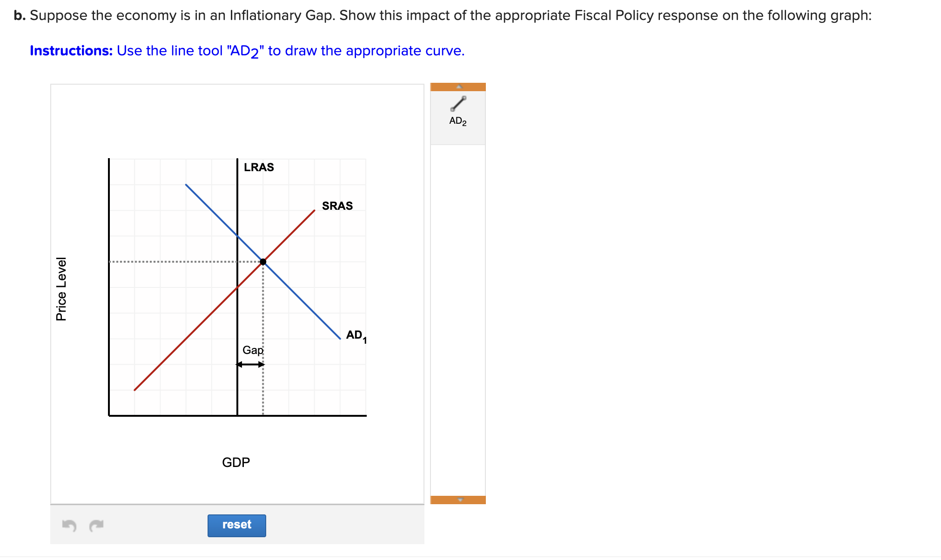Click the redo arrow icon
The image size is (941, 560).
click(95, 525)
